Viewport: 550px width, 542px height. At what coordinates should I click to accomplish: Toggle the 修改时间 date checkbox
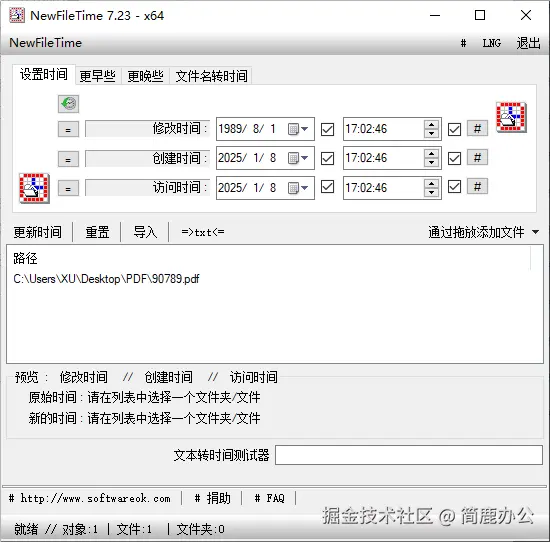coord(327,129)
